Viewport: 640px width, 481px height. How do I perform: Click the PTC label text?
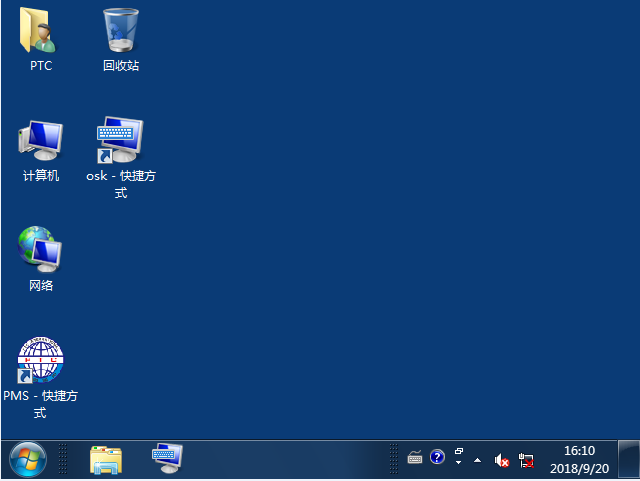tap(41, 66)
